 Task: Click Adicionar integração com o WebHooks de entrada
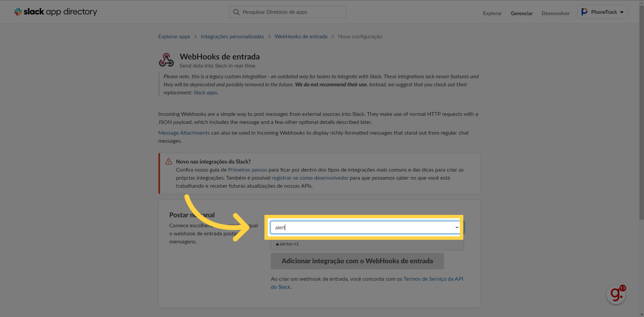(357, 261)
